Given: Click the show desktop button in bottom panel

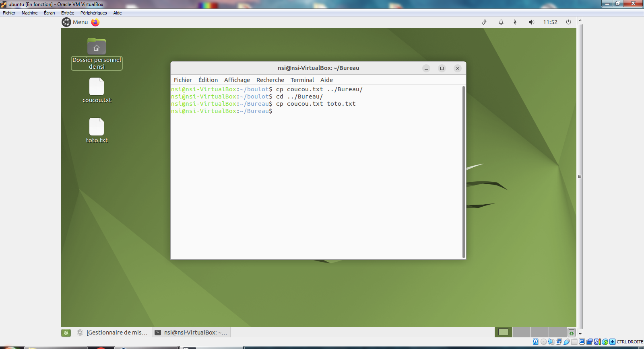Looking at the screenshot, I should (66, 333).
